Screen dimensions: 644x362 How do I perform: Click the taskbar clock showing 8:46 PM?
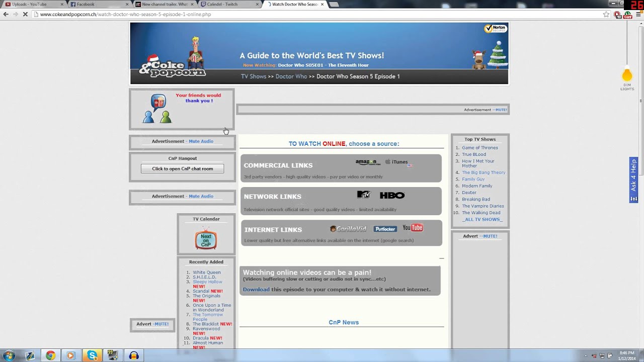627,355
